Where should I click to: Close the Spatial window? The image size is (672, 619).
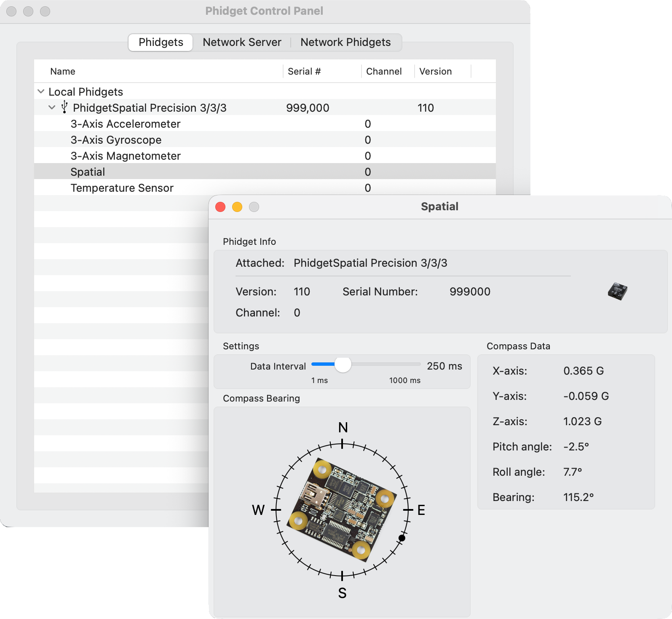[x=220, y=207]
